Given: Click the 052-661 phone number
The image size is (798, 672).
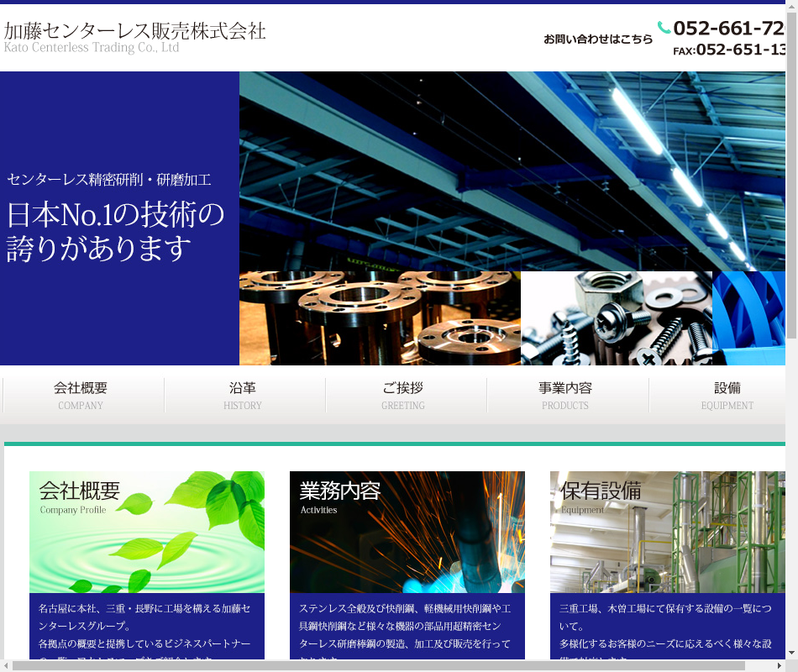Looking at the screenshot, I should pos(728,29).
